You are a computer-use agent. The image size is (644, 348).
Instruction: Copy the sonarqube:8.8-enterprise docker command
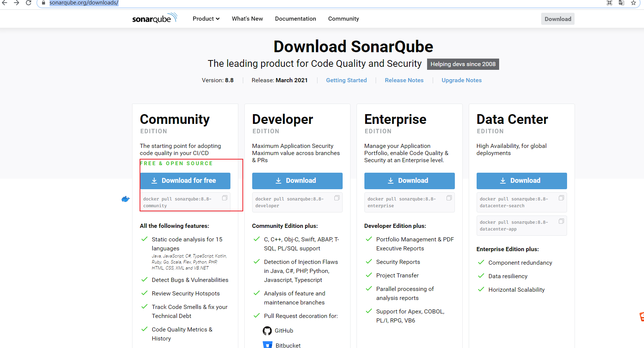(x=449, y=198)
